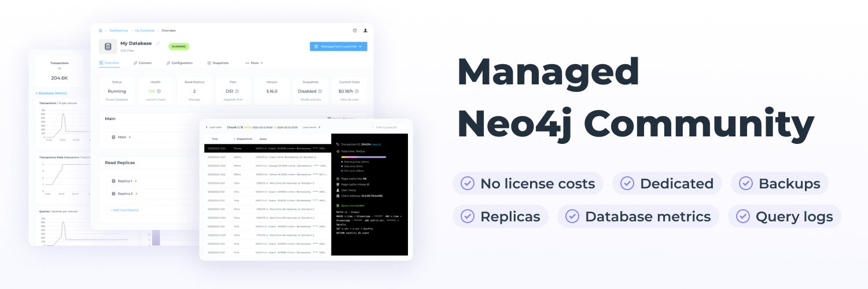The width and height of the screenshot is (868, 289).
Task: Click Manage under Read Replica
Action: 194,99
